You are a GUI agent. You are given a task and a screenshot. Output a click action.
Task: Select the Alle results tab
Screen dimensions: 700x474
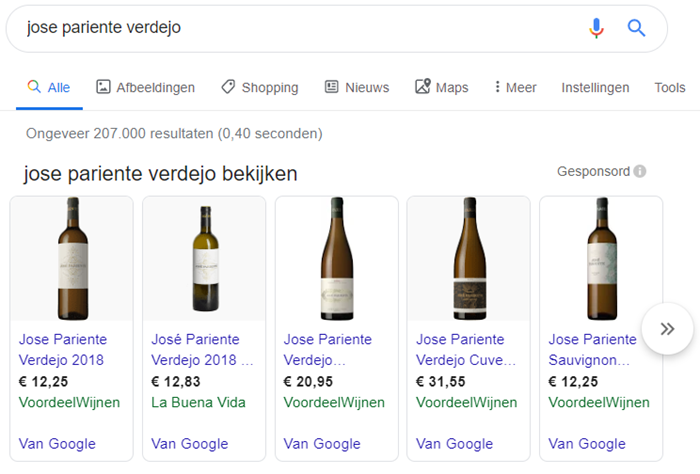point(49,88)
